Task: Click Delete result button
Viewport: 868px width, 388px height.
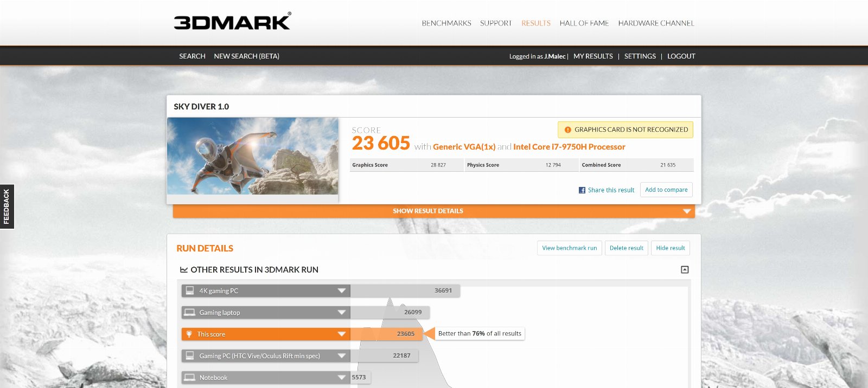Action: (627, 248)
